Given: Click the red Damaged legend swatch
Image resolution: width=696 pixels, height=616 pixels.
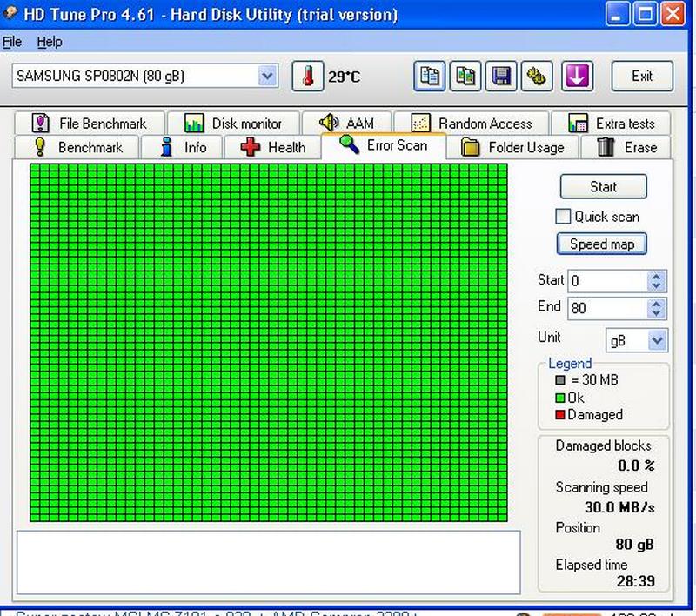Looking at the screenshot, I should [560, 415].
